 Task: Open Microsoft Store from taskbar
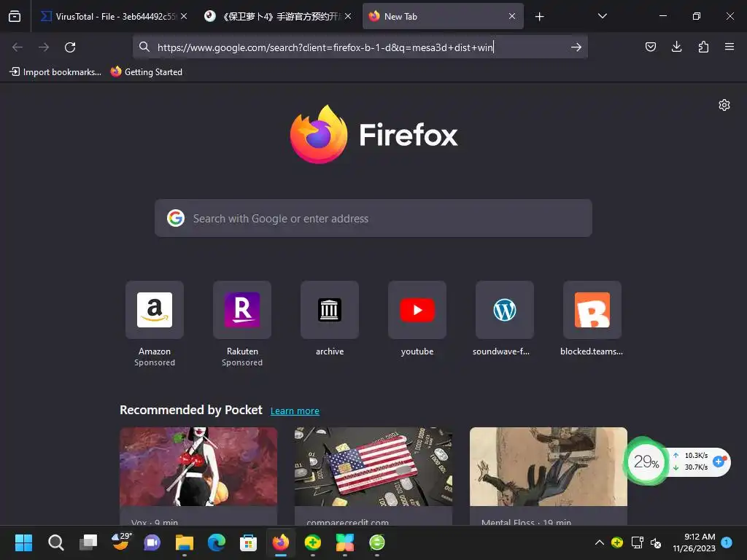(248, 542)
